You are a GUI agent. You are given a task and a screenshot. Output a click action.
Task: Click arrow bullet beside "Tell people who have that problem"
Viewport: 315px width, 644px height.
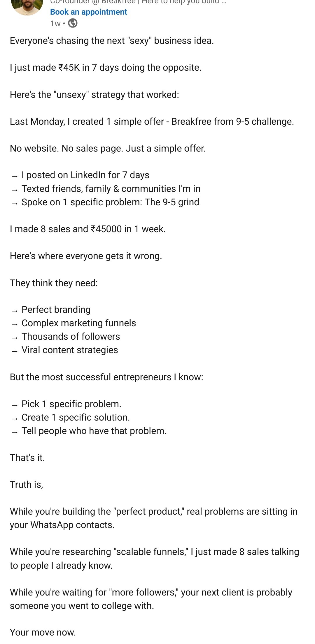(15, 432)
